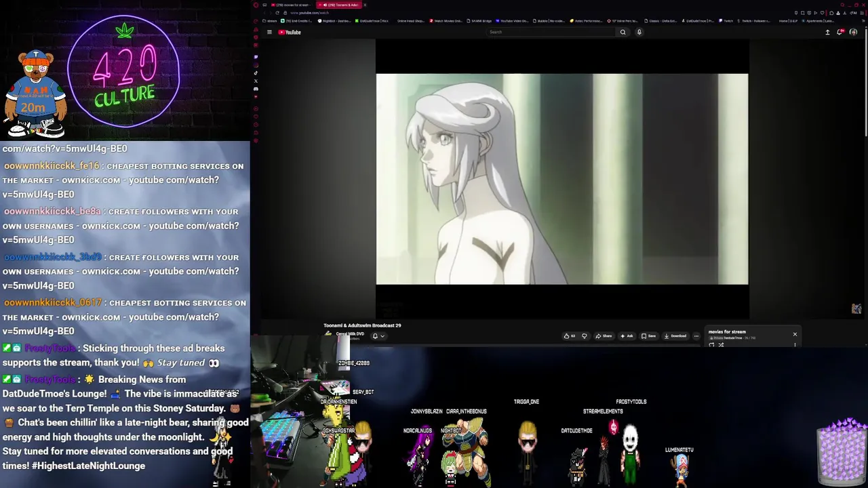Click the YouTube search magnifier button

pos(623,32)
